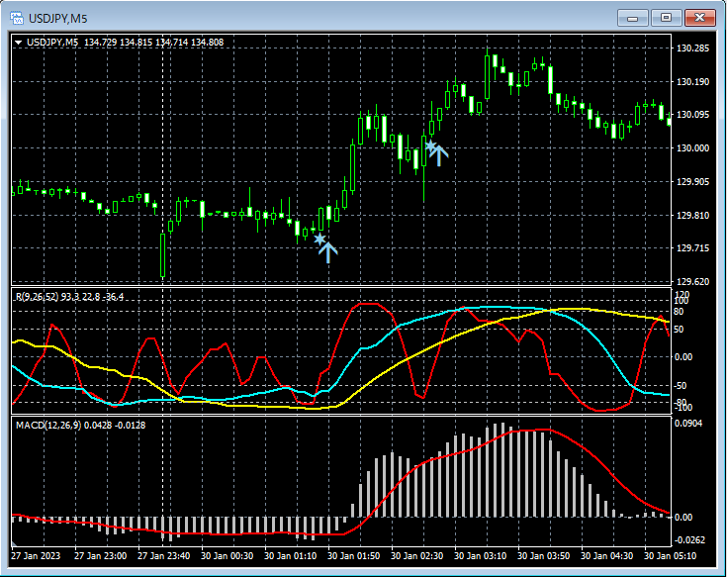Click the USDJPY chart window icon in title bar
The width and height of the screenshot is (728, 577).
(x=17, y=17)
